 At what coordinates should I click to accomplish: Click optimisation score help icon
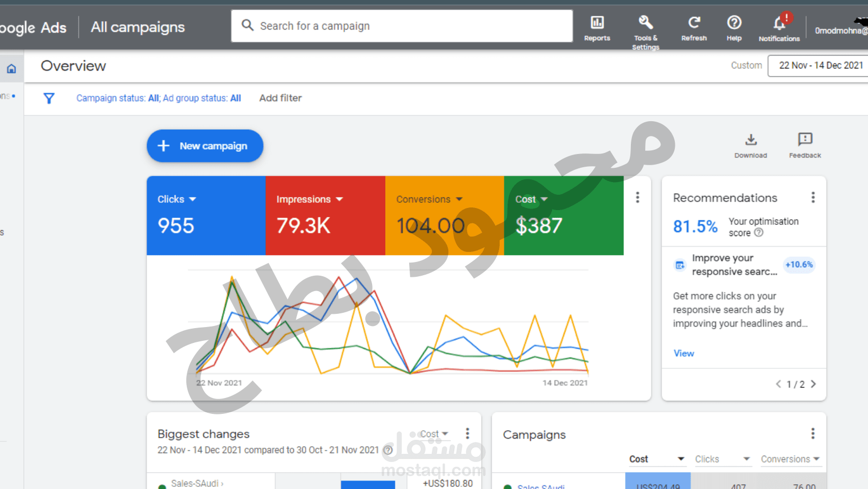tap(758, 233)
